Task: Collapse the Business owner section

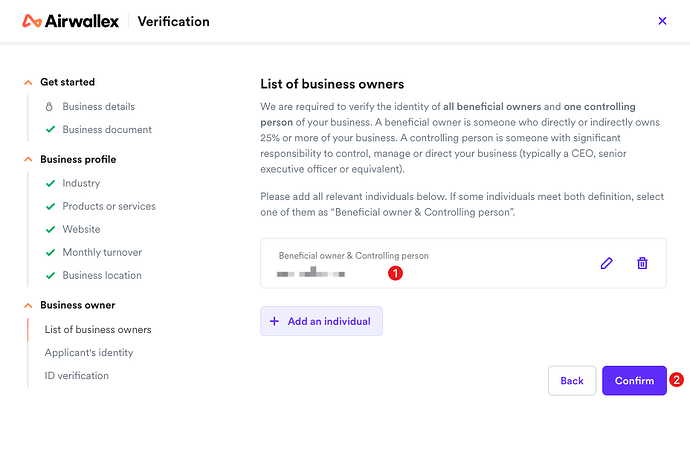Action: point(28,305)
